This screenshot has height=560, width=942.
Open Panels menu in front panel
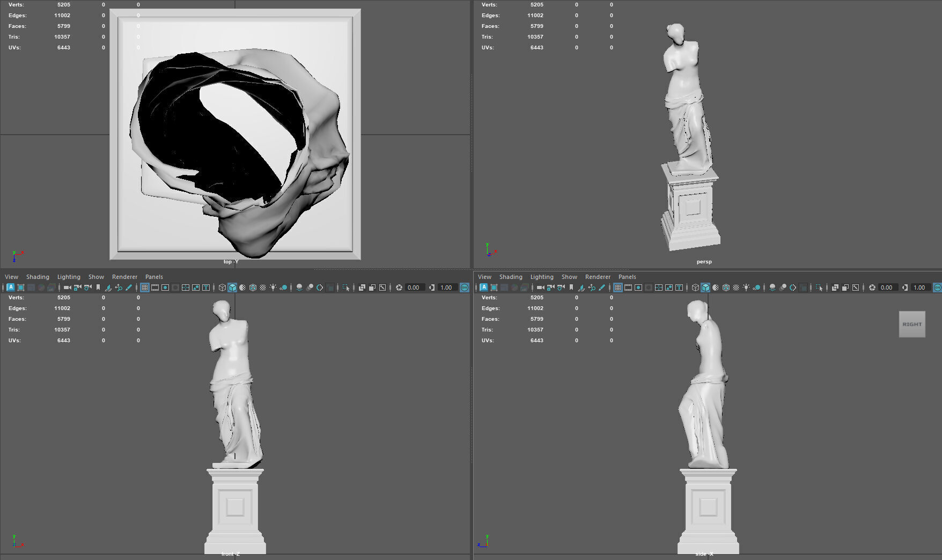tap(154, 277)
